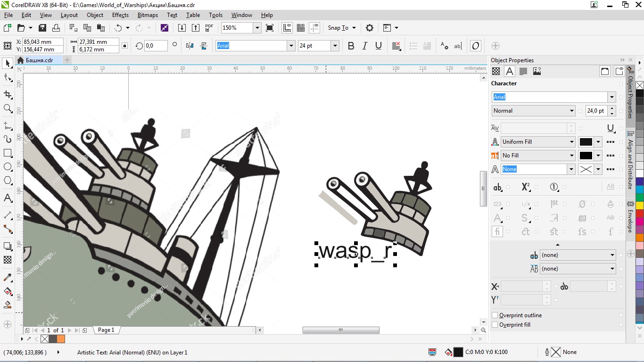644x362 pixels.
Task: Open the zoom level 150% dropdown
Action: (257, 28)
